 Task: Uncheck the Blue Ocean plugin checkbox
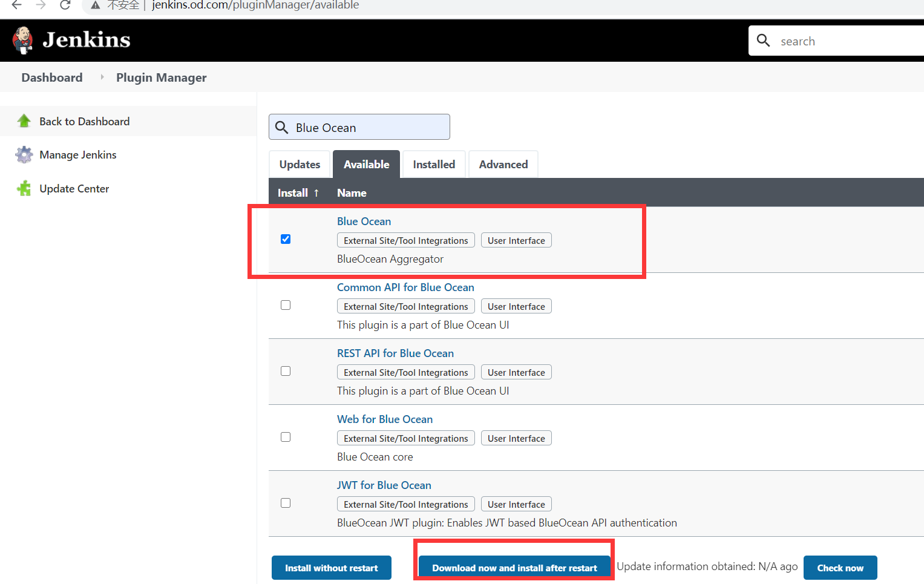pos(286,239)
